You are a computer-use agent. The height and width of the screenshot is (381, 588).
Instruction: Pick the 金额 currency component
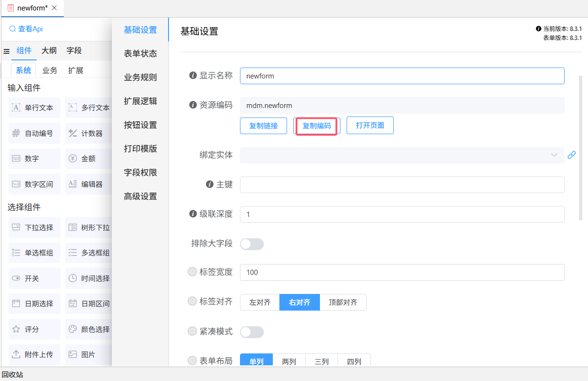[x=88, y=158]
